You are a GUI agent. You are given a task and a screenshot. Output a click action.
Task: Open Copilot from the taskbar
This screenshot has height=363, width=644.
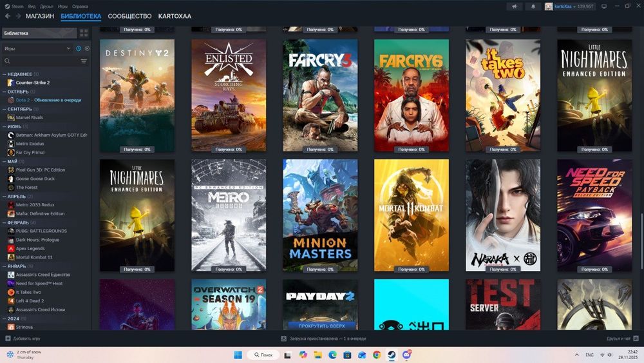[303, 355]
